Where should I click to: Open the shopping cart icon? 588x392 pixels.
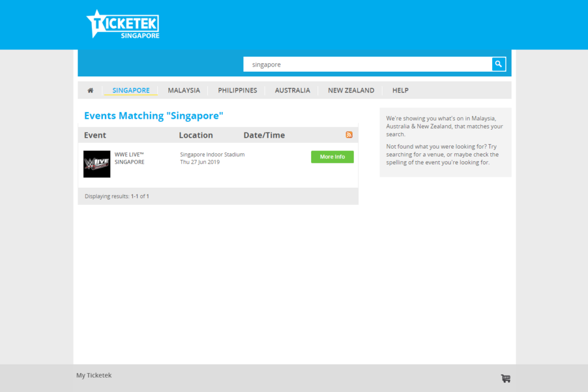click(505, 378)
